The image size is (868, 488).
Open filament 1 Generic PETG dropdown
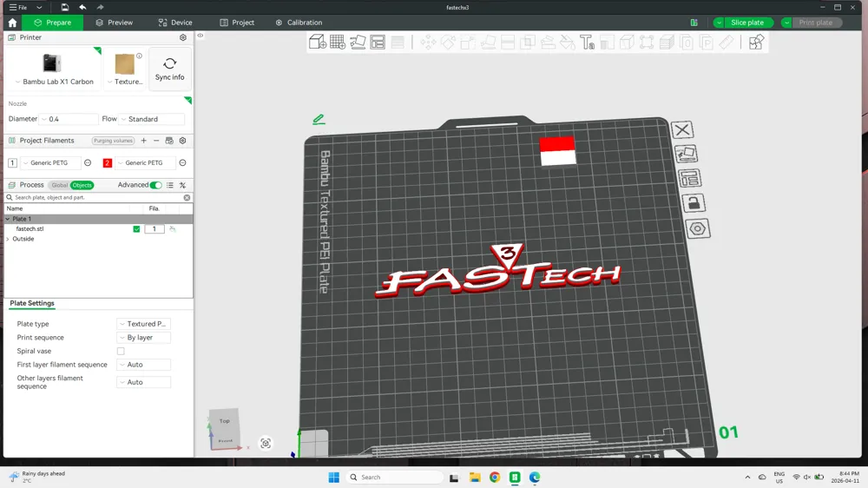pyautogui.click(x=50, y=163)
